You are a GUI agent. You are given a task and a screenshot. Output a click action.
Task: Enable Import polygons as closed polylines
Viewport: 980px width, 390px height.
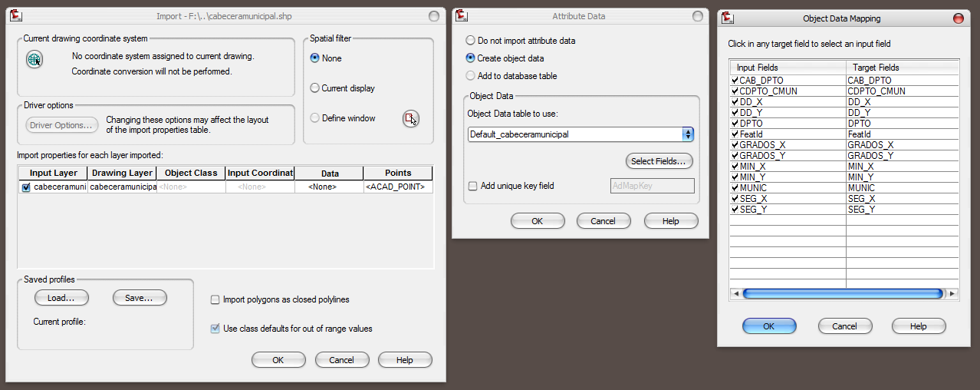point(215,299)
